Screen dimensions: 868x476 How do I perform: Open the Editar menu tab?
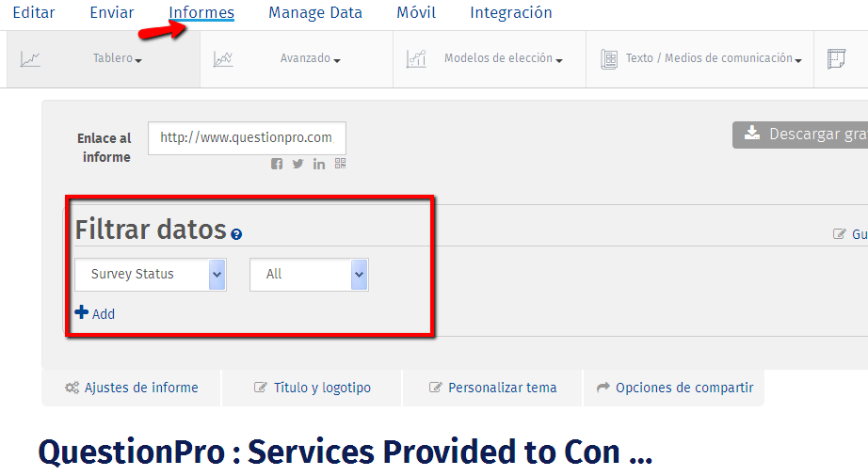(x=34, y=13)
